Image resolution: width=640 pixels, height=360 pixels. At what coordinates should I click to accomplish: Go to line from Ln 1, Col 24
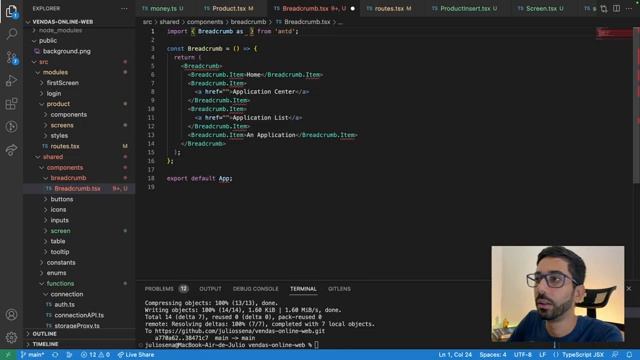(455, 355)
